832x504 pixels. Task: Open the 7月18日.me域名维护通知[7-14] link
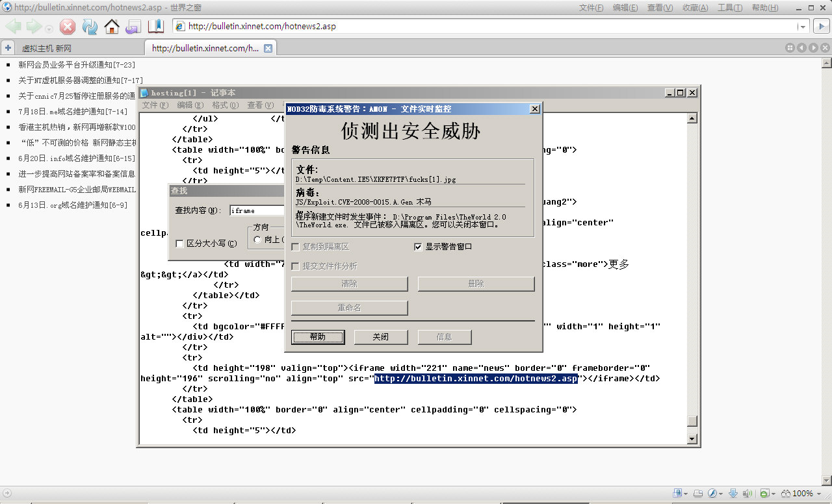73,112
